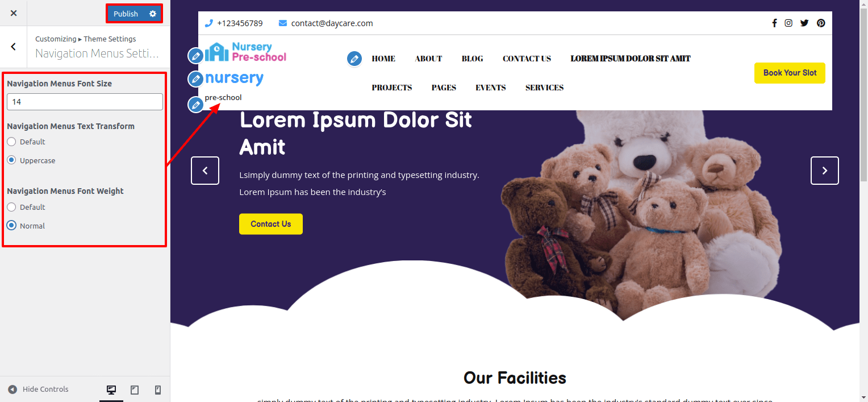868x402 pixels.
Task: Click the pencil edit icon beside the logo
Action: point(195,56)
